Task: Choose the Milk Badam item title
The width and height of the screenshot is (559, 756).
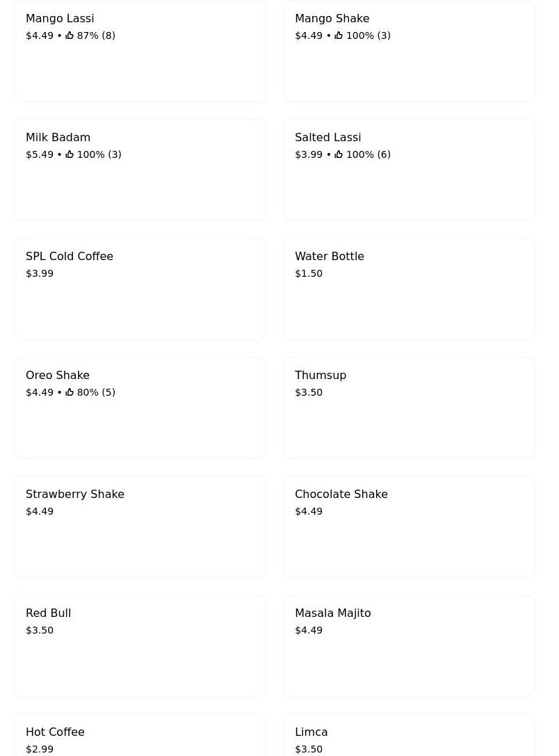Action: (58, 138)
